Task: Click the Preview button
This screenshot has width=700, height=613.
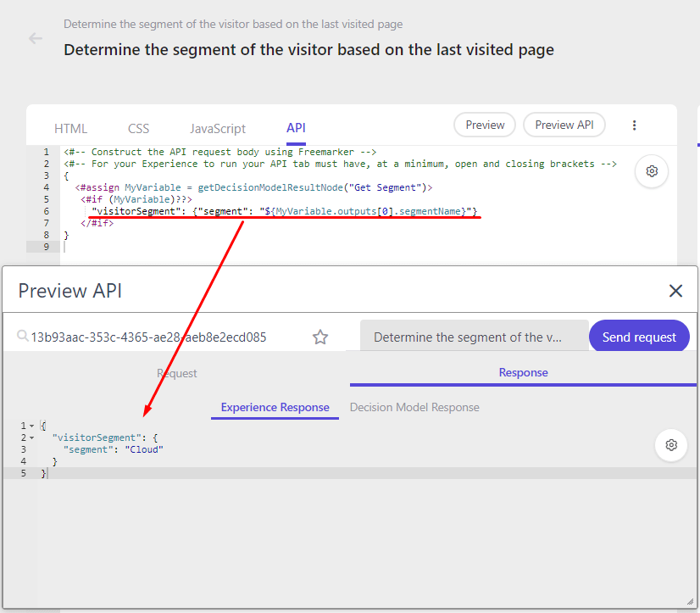Action: [x=484, y=124]
